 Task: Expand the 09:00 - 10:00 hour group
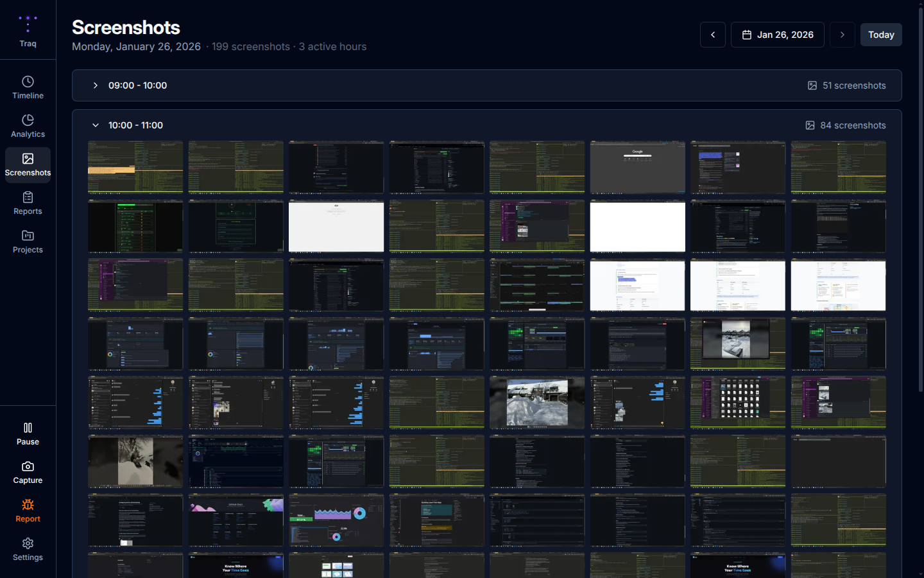[96, 85]
